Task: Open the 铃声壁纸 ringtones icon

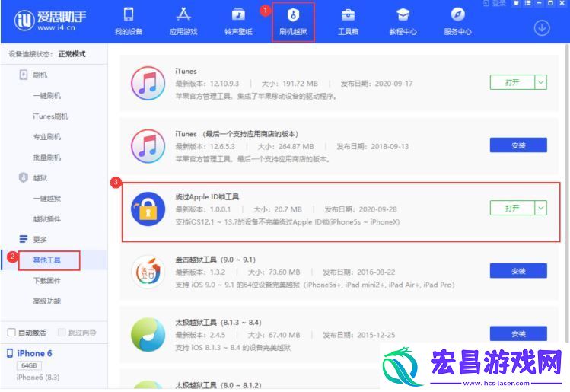Action: point(238,15)
